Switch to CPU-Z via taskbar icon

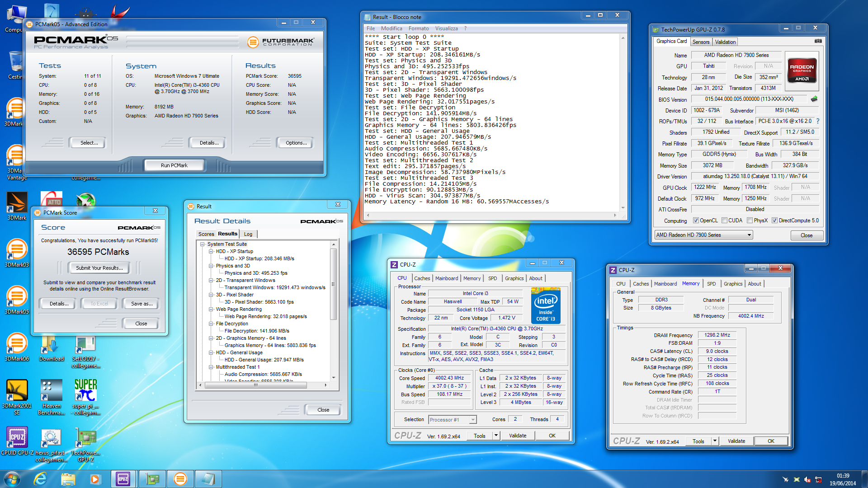(123, 479)
